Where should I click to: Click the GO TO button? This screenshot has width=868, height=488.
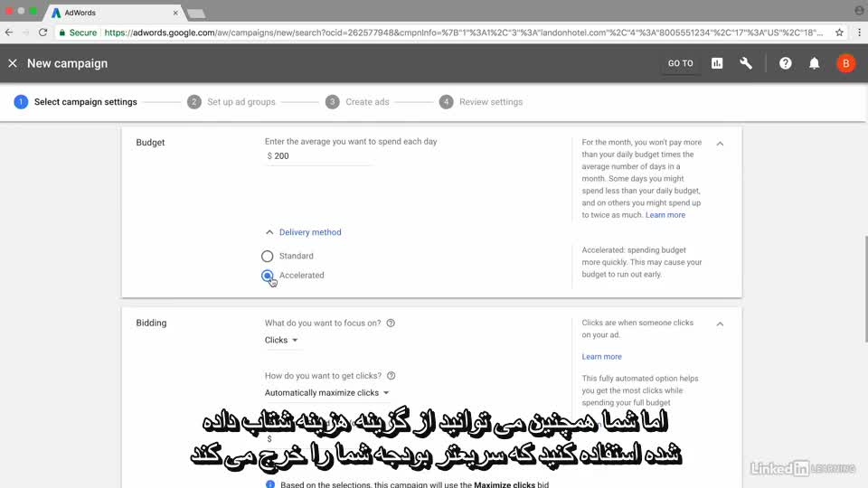tap(680, 63)
